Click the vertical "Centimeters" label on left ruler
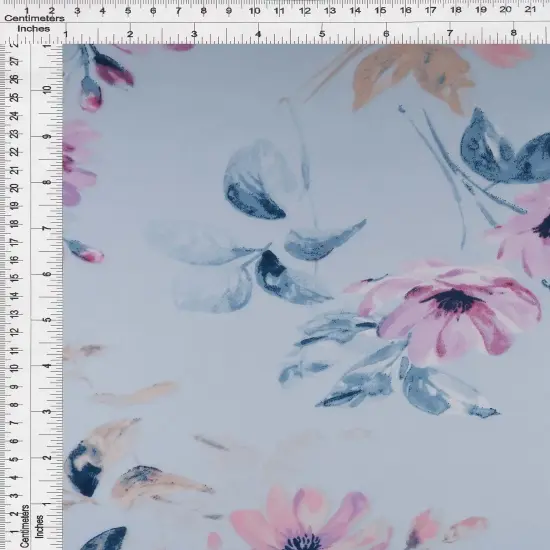 tap(25, 526)
